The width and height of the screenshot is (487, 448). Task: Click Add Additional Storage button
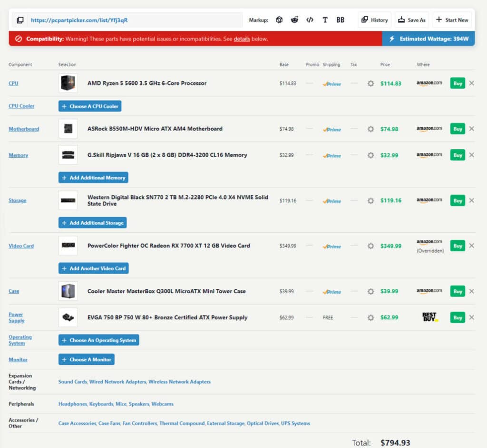point(93,223)
